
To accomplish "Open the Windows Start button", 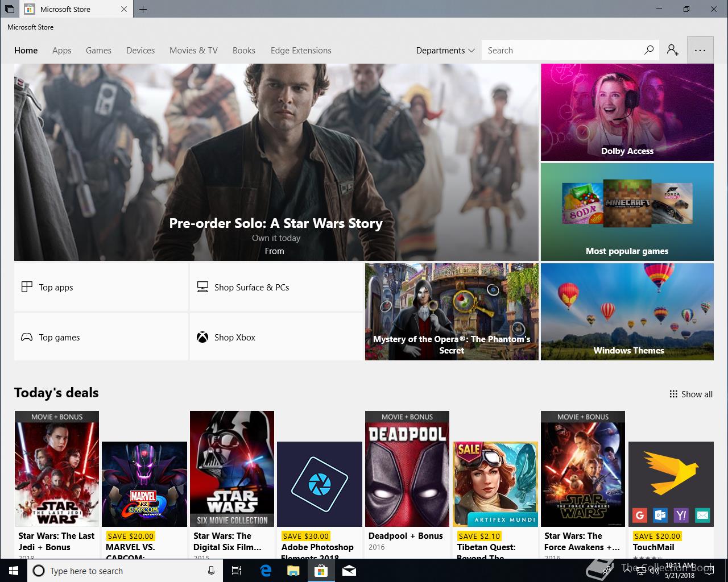I will pos(13,571).
